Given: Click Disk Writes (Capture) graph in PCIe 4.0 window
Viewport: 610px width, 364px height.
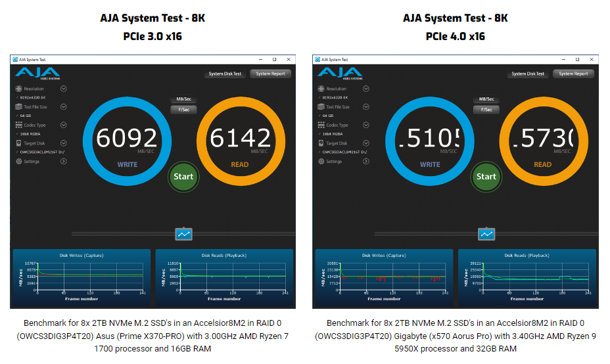Looking at the screenshot, I should (385, 278).
